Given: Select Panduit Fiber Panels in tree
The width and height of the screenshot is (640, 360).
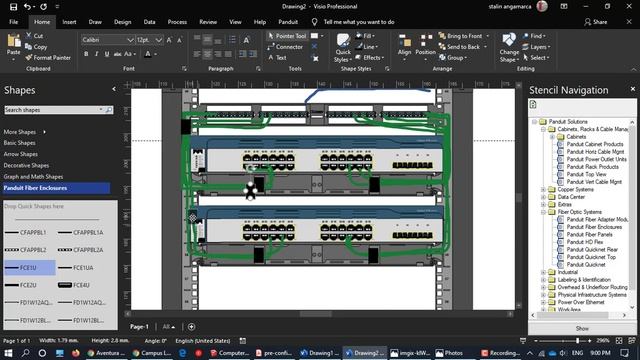Looking at the screenshot, I should (589, 234).
